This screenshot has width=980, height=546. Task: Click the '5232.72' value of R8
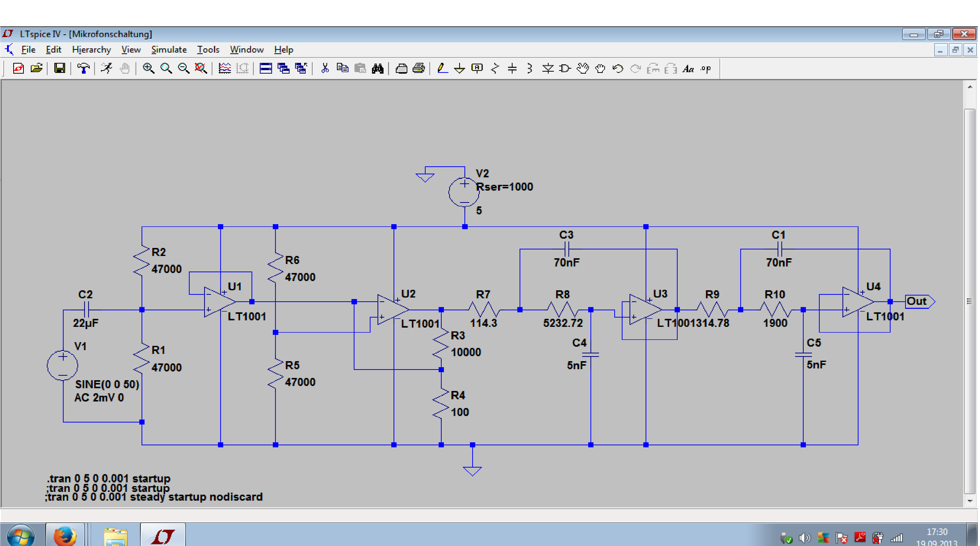click(563, 323)
